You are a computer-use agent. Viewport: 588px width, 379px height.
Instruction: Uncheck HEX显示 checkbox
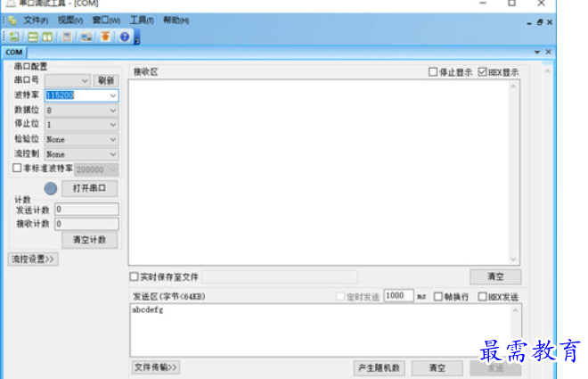[482, 71]
